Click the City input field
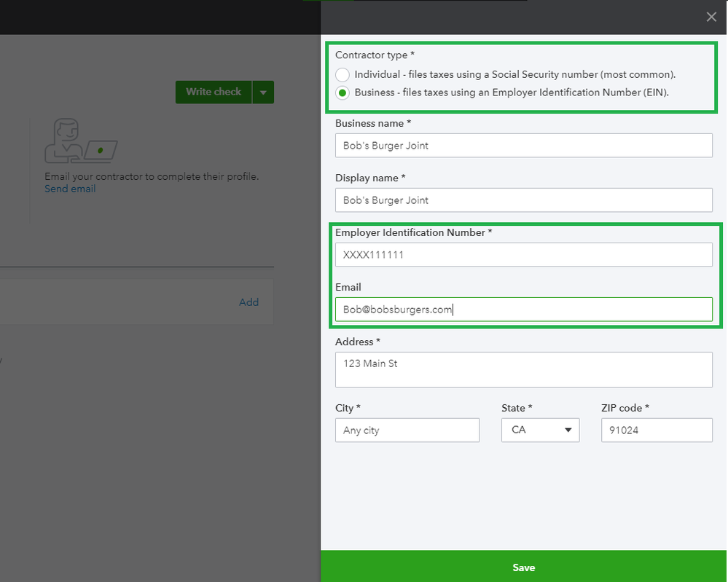 click(x=407, y=430)
